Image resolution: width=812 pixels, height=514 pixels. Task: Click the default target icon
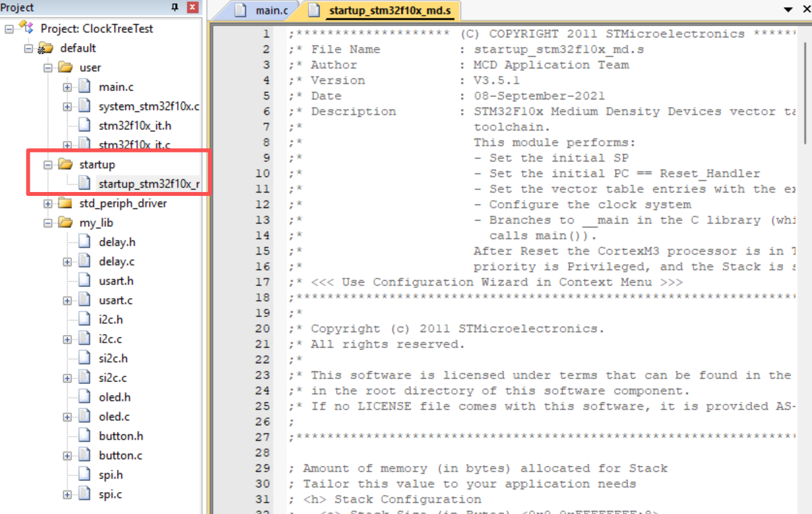pos(45,48)
